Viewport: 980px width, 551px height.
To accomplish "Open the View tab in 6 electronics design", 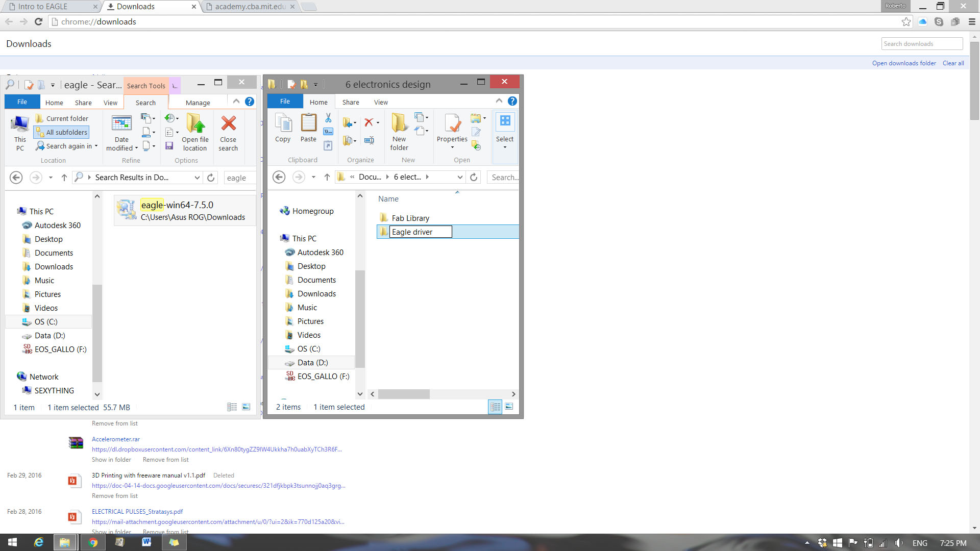I will 381,102.
